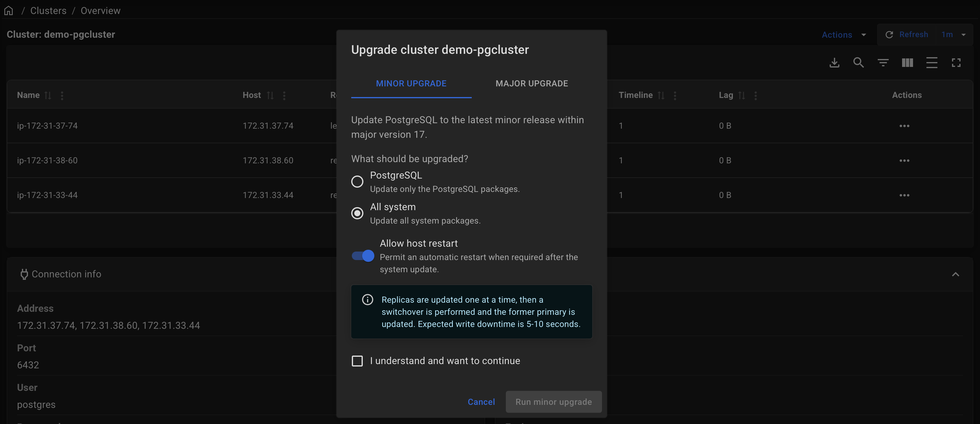This screenshot has width=980, height=424.
Task: Sort by the Lag column
Action: (x=742, y=96)
